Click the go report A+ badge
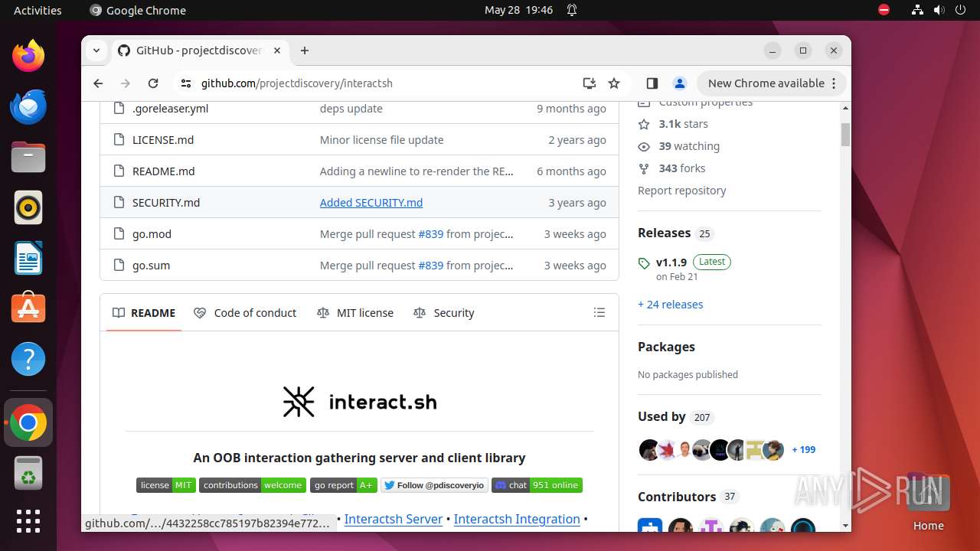 [x=344, y=485]
